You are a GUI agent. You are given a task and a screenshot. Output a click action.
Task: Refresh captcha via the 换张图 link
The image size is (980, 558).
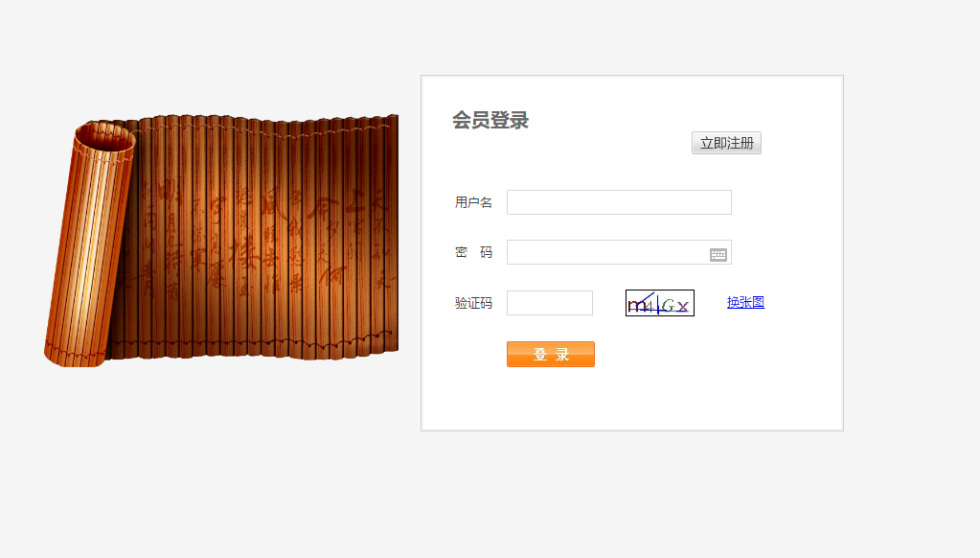pos(745,303)
